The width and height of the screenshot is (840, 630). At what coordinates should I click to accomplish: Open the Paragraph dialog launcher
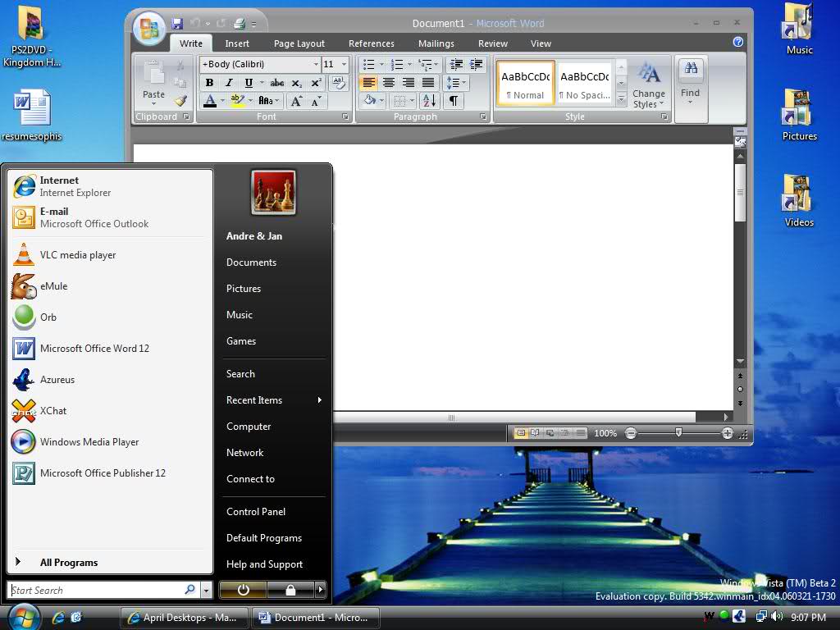(483, 116)
